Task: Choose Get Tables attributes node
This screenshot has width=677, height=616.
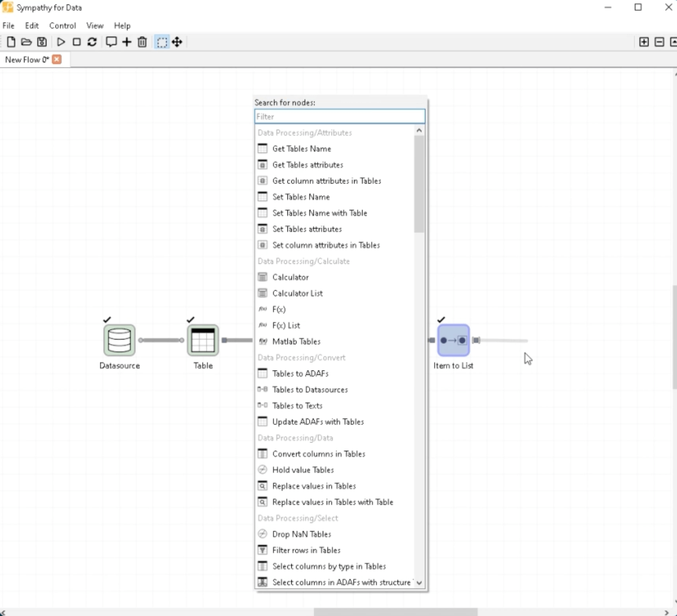Action: 335,165
